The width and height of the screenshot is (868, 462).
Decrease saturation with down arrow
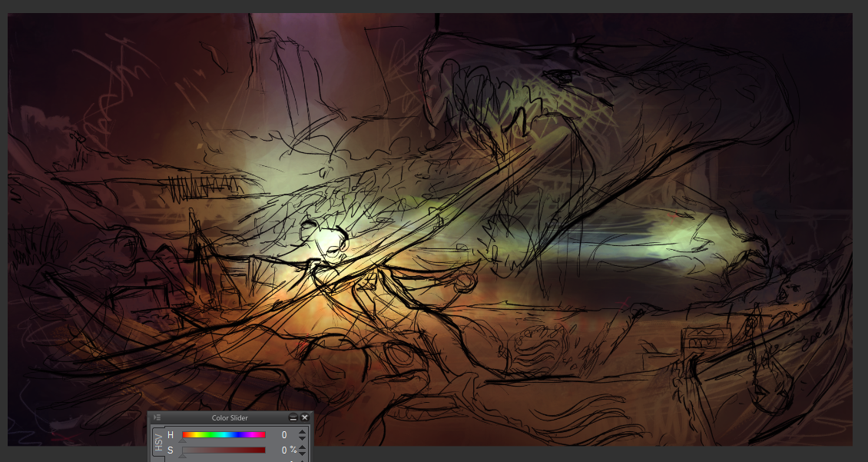(302, 454)
